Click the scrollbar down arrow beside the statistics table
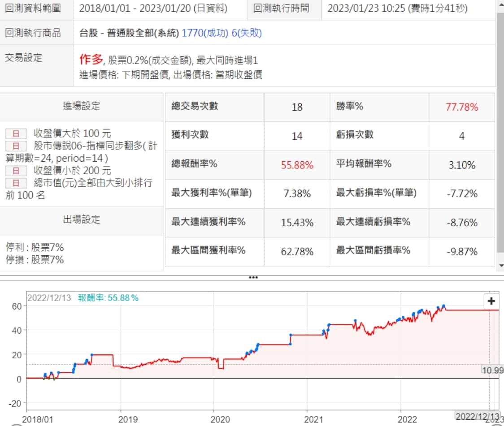This screenshot has height=426, width=504. coord(501,266)
